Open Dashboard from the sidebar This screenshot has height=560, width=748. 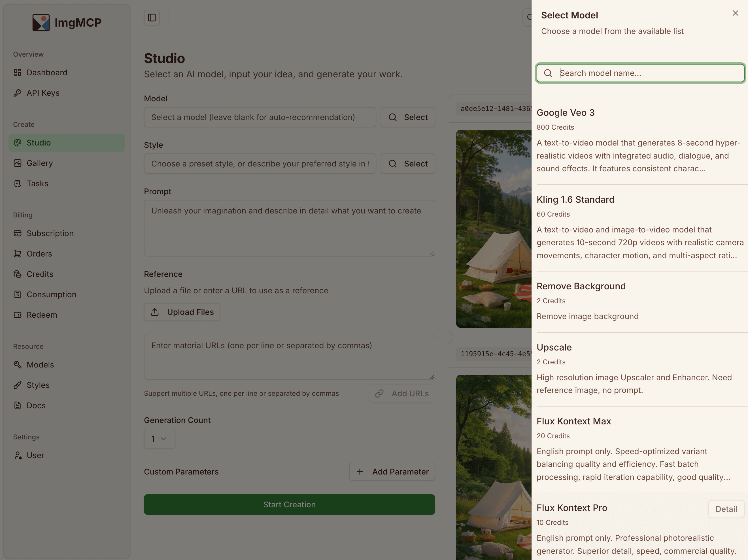pyautogui.click(x=67, y=73)
